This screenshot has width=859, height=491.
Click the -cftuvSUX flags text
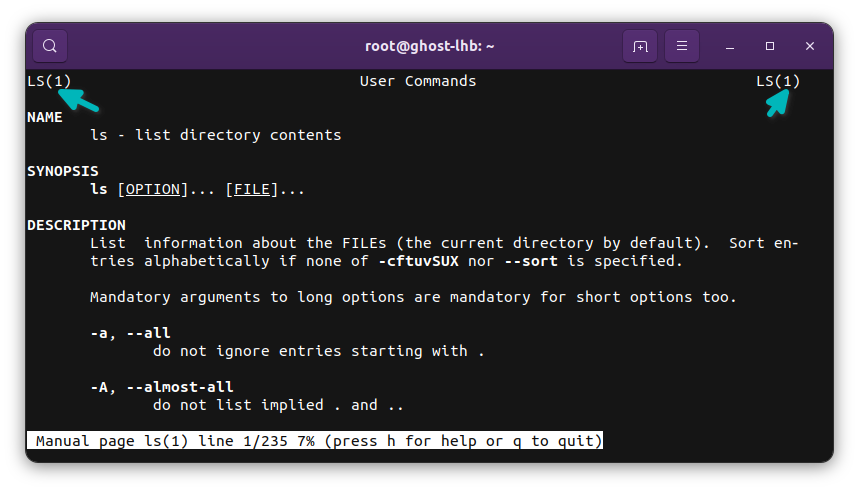pyautogui.click(x=419, y=261)
